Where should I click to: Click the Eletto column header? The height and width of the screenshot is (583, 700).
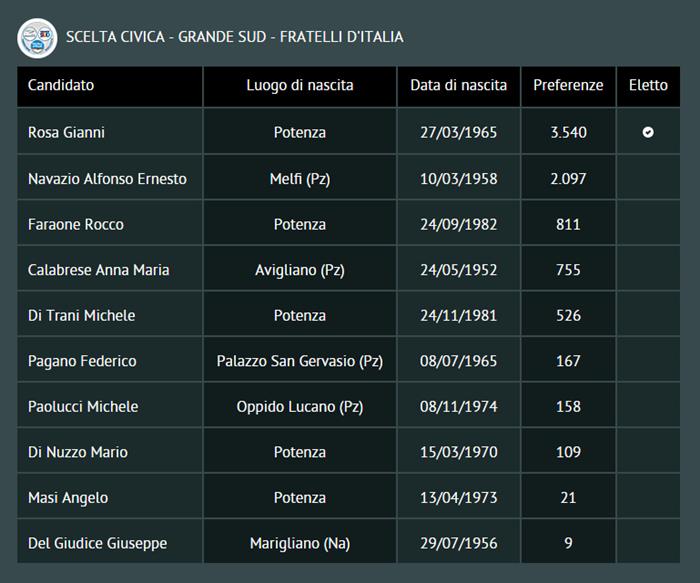point(648,86)
